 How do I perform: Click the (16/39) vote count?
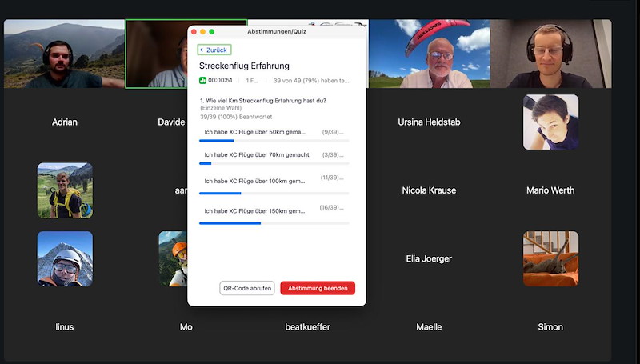[x=331, y=208]
